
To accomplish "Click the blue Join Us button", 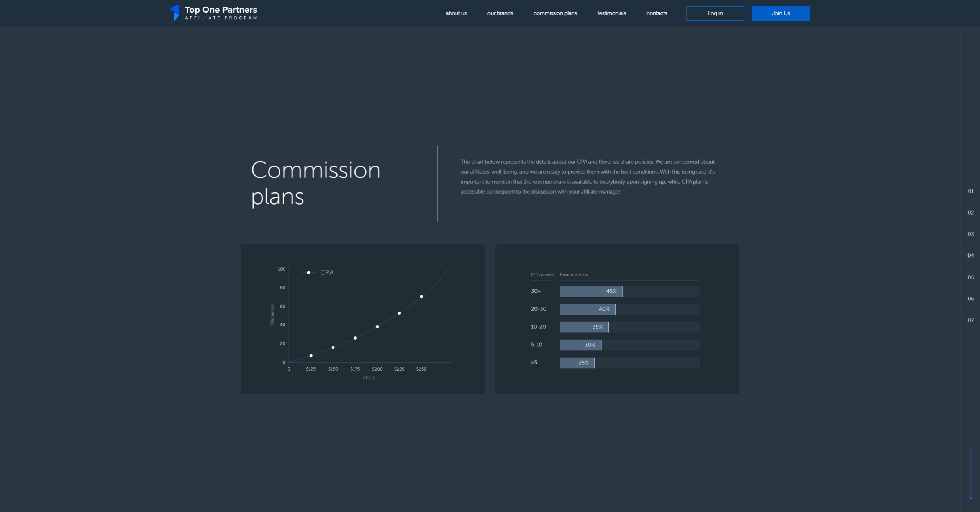I will [x=780, y=13].
